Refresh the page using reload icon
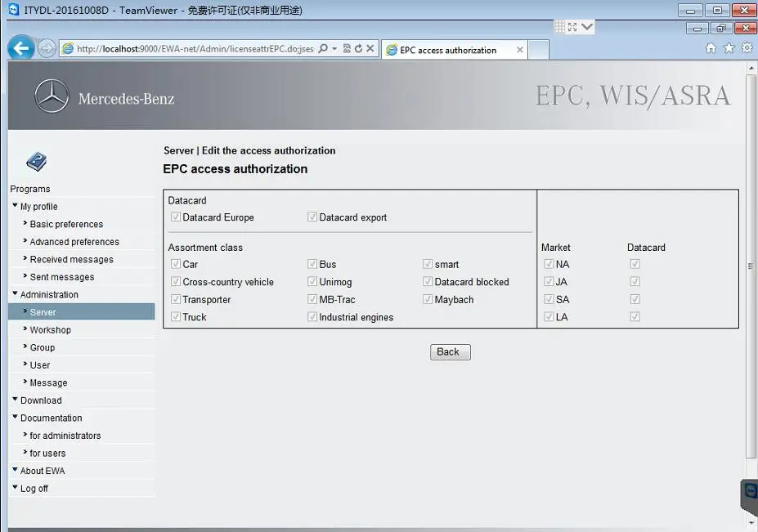The height and width of the screenshot is (532, 758). pos(358,48)
